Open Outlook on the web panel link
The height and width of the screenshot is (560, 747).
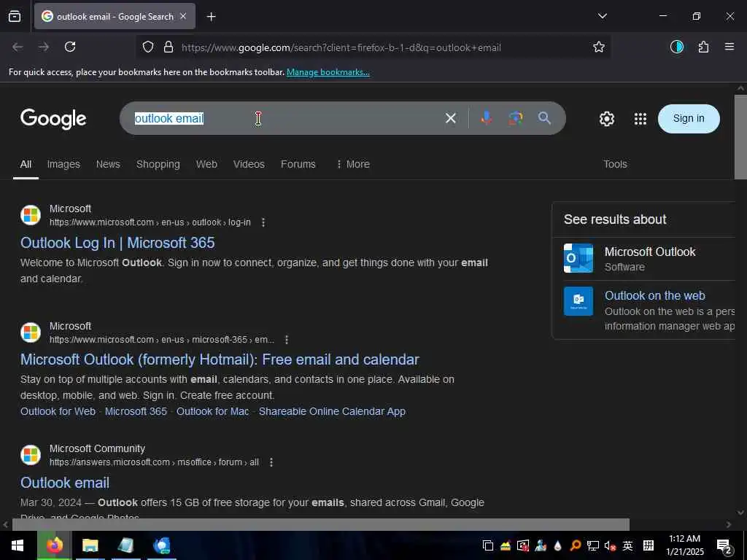click(654, 296)
